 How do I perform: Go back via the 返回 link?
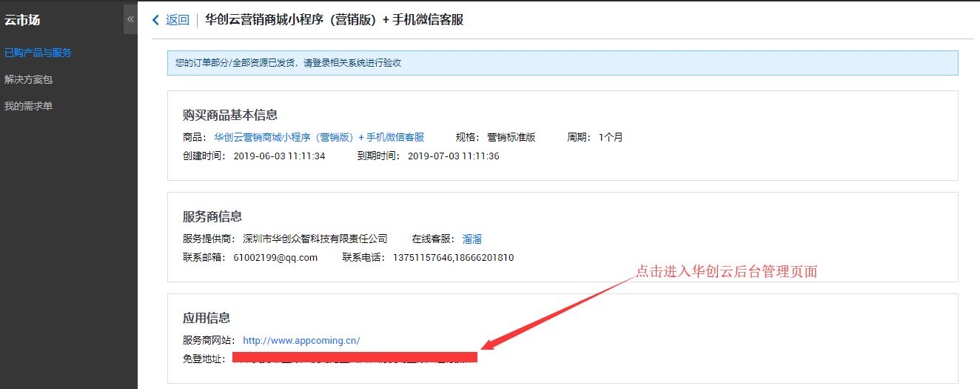pos(178,20)
